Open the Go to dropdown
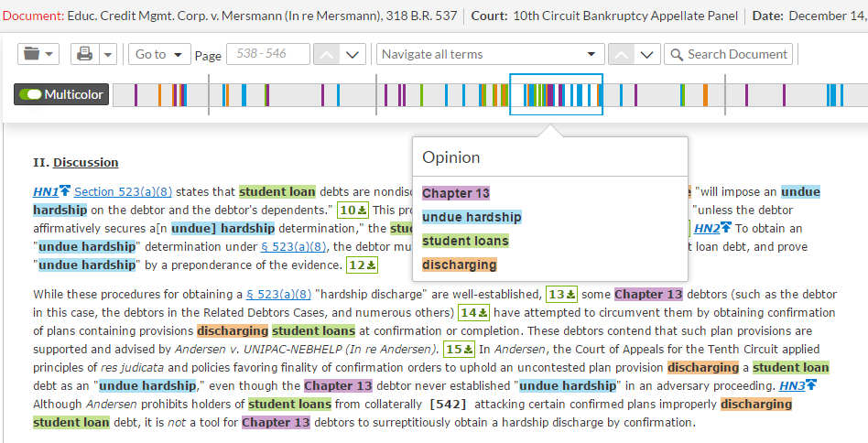The height and width of the screenshot is (443, 868). 159,54
